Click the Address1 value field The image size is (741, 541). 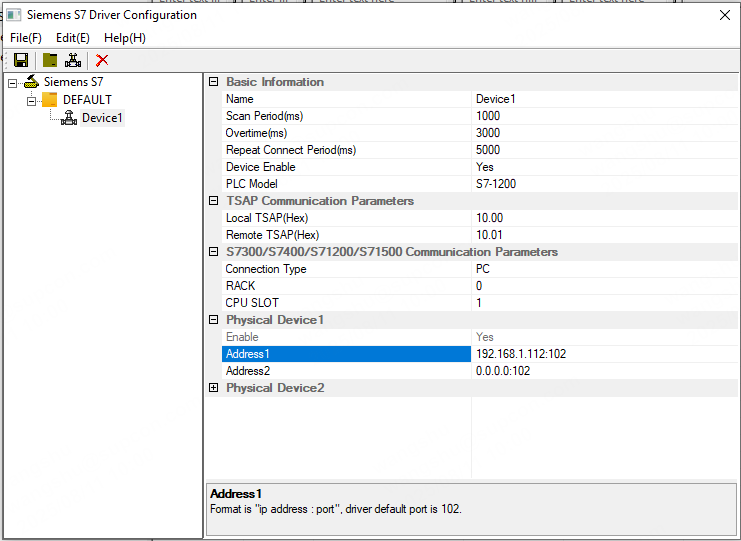(x=600, y=354)
